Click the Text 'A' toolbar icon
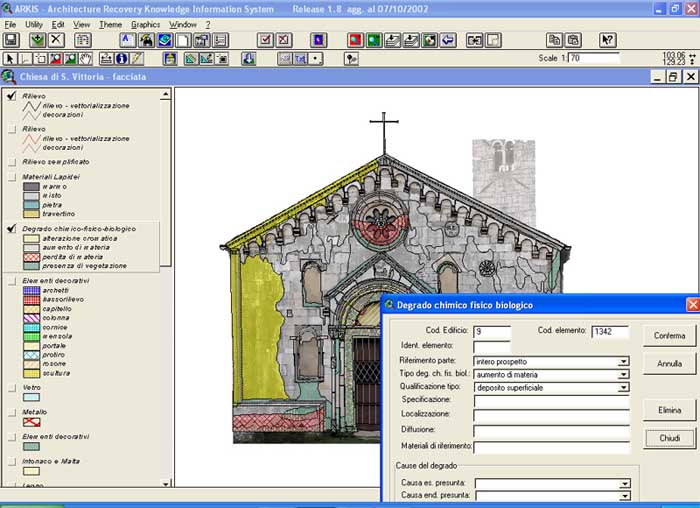This screenshot has width=700, height=508. coord(127,40)
